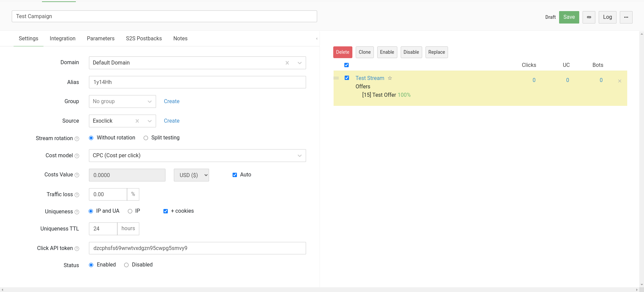Set Status to Disabled
Image resolution: width=644 pixels, height=292 pixels.
pos(127,265)
